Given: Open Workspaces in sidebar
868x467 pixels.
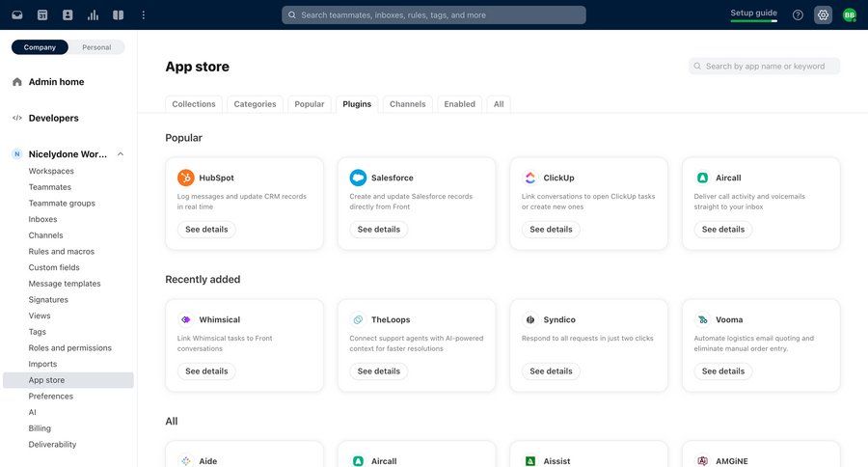Looking at the screenshot, I should 51,171.
